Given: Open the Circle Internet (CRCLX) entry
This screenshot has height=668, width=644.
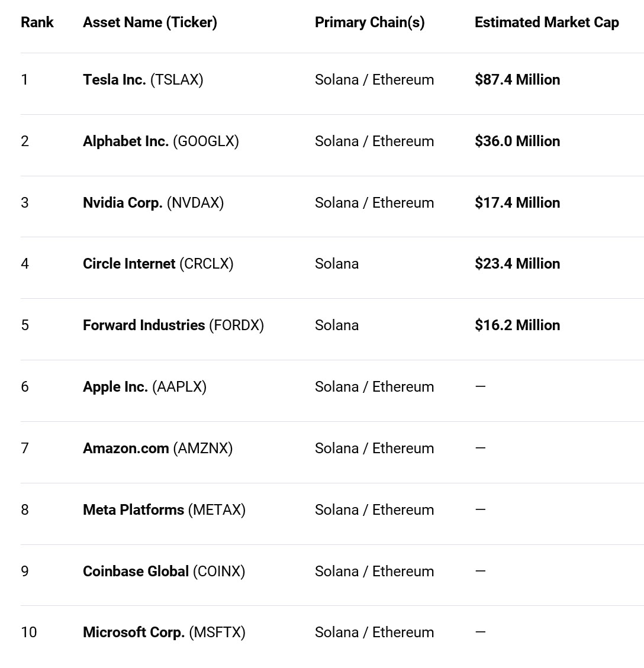Looking at the screenshot, I should [x=158, y=264].
